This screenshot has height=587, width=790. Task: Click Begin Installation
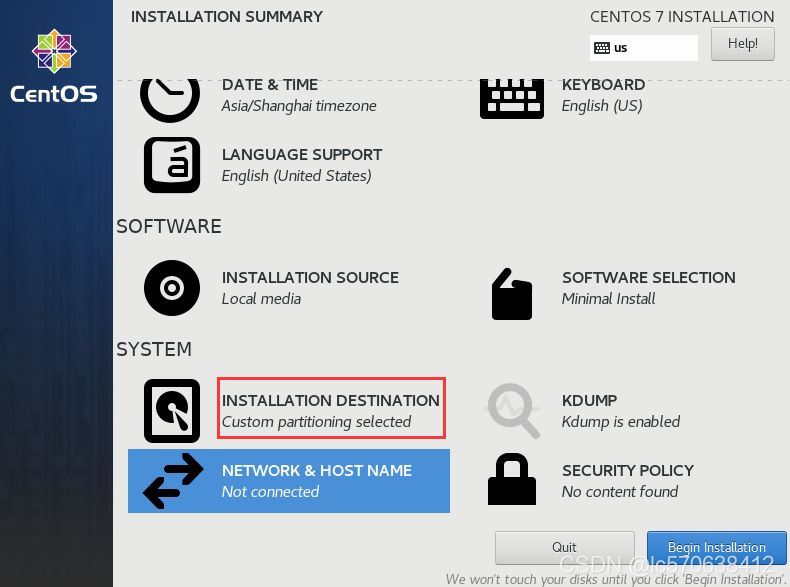point(716,548)
